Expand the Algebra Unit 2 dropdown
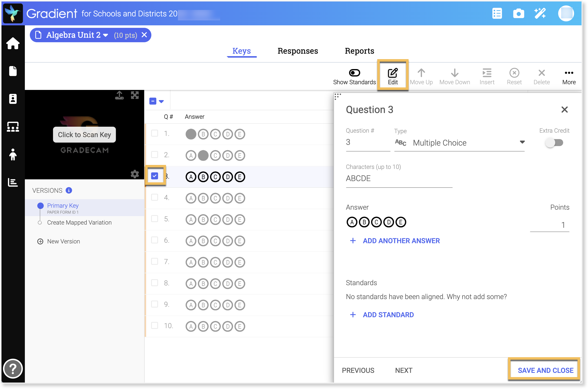Viewport: 588px width, 389px height. tap(106, 35)
